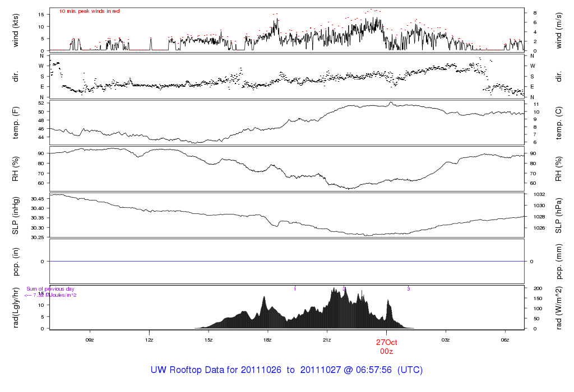Click the "rad (W/m^2)" axis label
This screenshot has height=392, width=574.
point(558,307)
